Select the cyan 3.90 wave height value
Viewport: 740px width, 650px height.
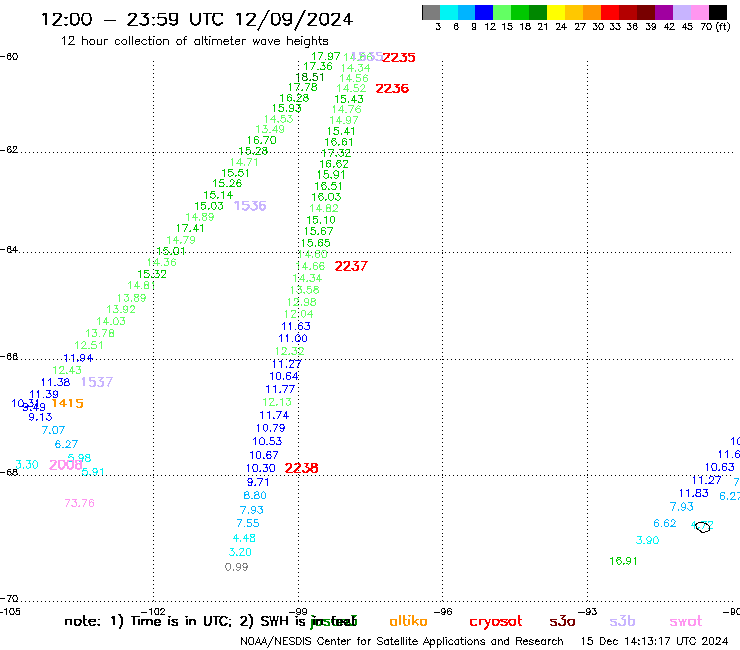click(x=648, y=540)
